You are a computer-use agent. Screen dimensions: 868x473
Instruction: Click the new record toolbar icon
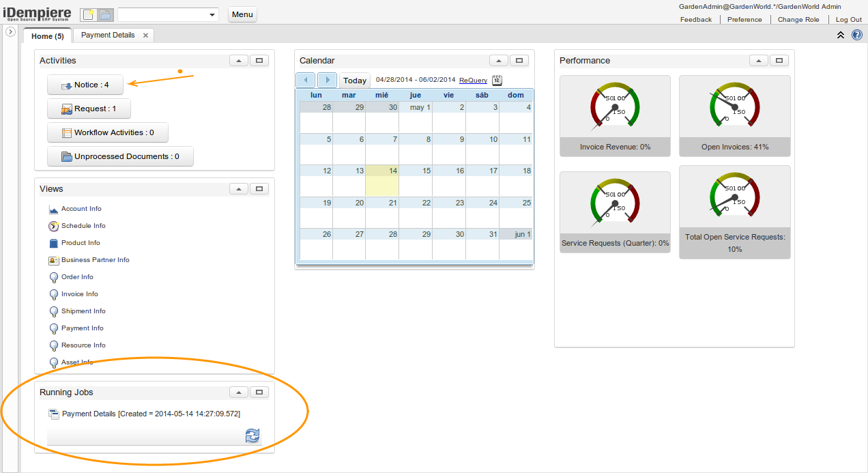(x=88, y=14)
